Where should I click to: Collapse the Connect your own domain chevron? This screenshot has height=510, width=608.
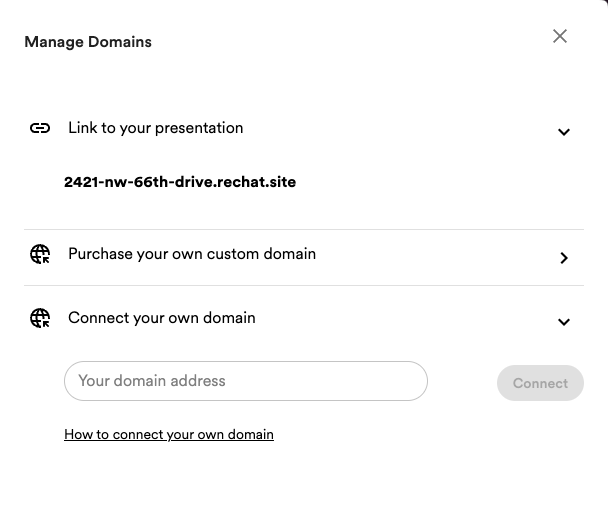pyautogui.click(x=564, y=322)
